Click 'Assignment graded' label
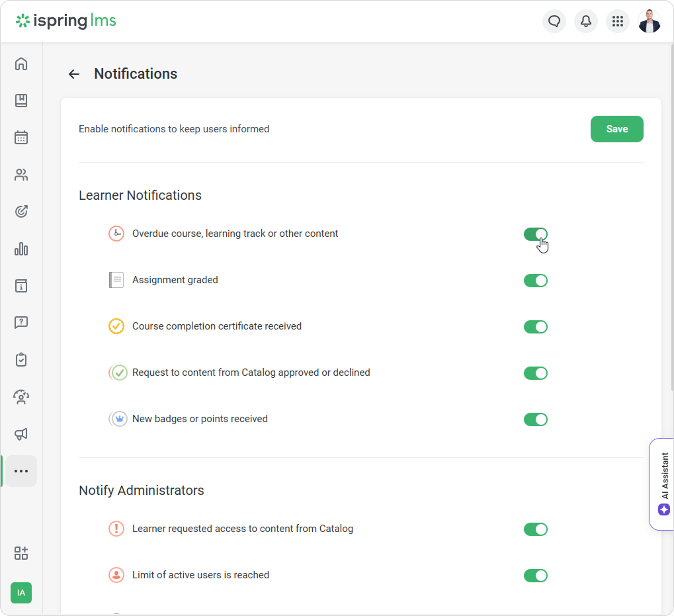The height and width of the screenshot is (616, 674). [175, 280]
